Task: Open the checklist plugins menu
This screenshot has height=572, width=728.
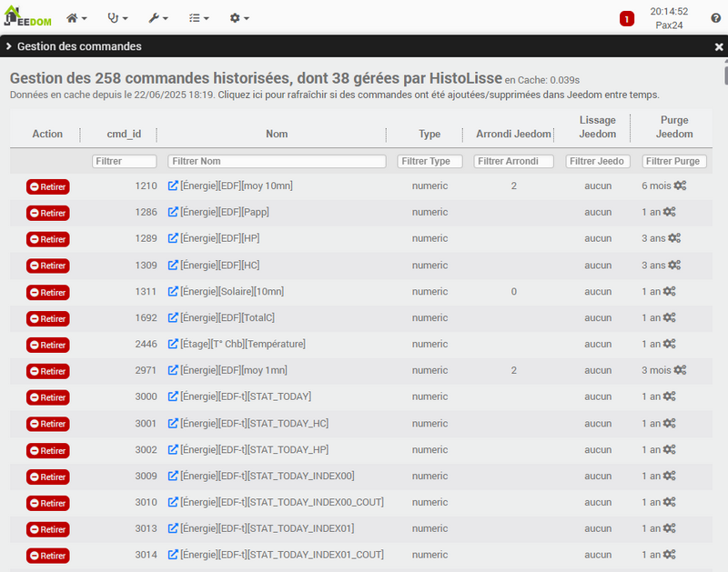Action: pyautogui.click(x=198, y=18)
